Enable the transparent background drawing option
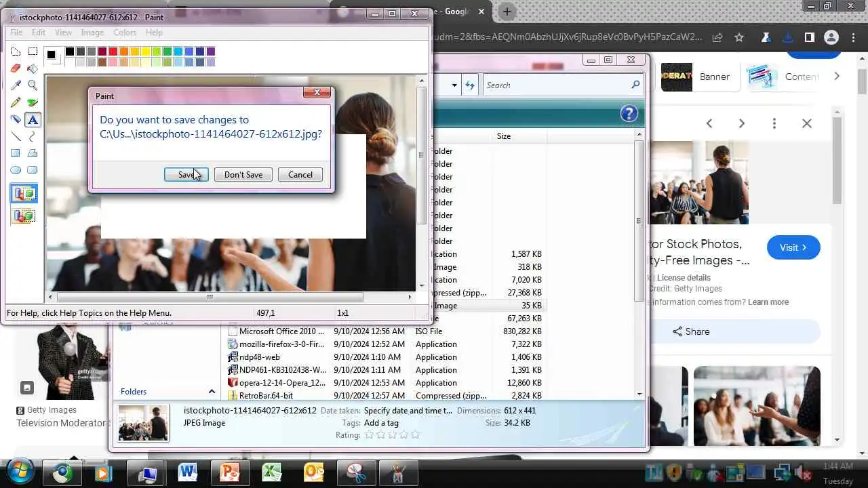The height and width of the screenshot is (488, 868). [24, 216]
